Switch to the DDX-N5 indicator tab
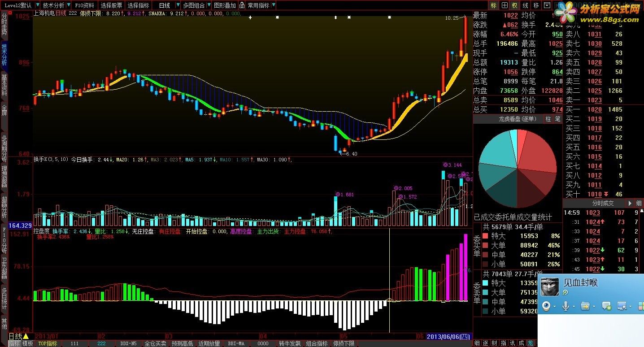The height and width of the screenshot is (347, 644). 129,343
